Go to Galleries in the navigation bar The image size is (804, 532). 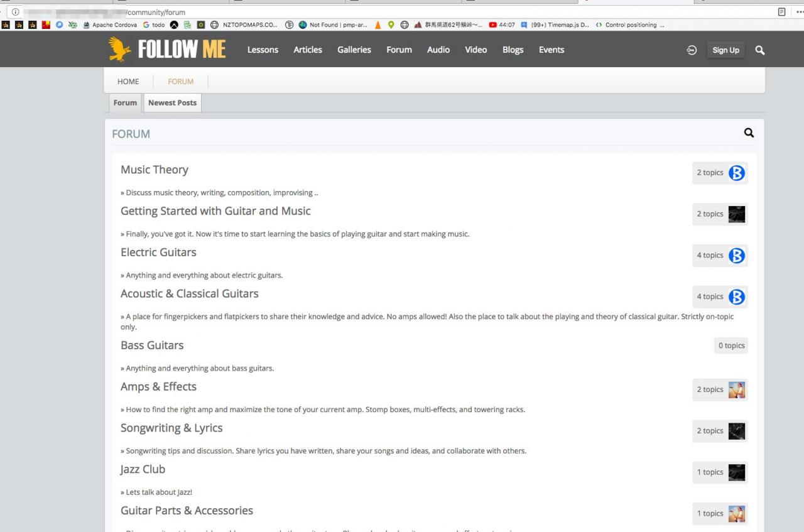[354, 50]
